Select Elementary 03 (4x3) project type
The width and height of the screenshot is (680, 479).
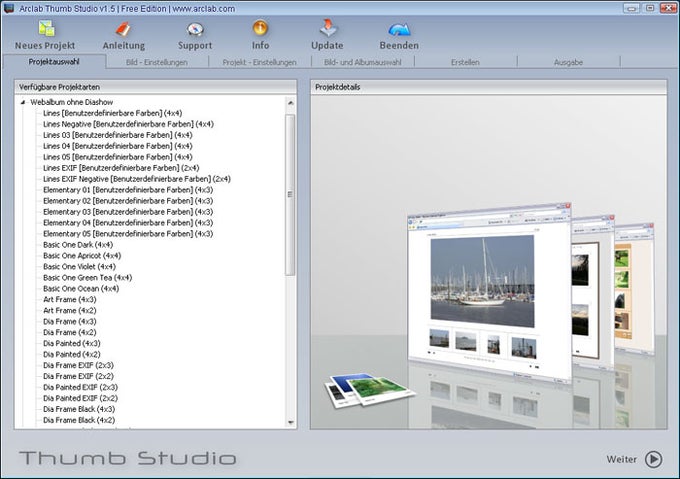coord(128,212)
